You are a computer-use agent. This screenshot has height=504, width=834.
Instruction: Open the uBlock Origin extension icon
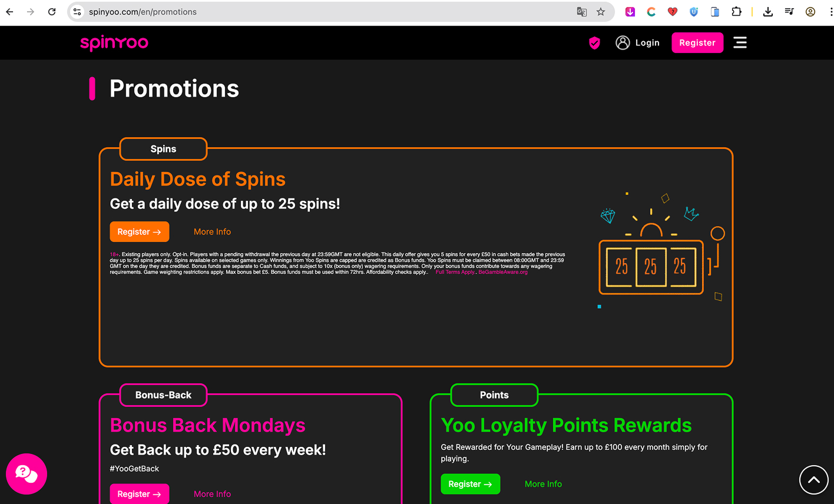[694, 11]
